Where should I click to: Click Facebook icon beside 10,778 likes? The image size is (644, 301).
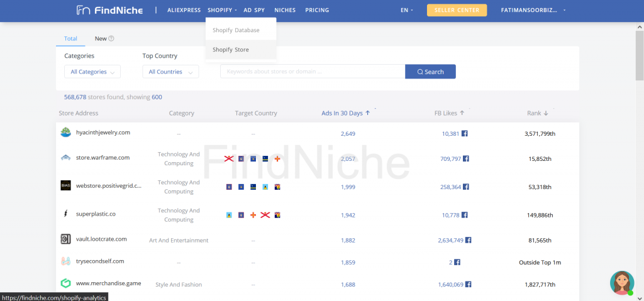tap(465, 215)
